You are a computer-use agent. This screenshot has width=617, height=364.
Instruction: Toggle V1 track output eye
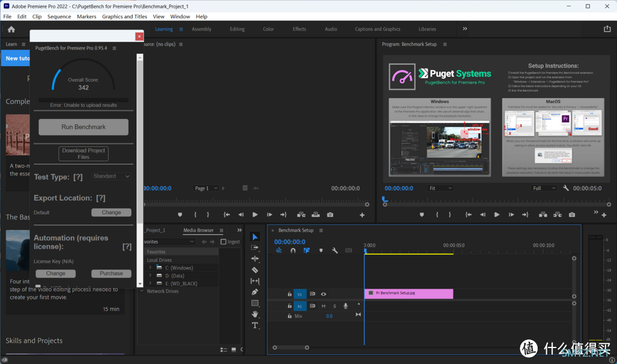tap(323, 294)
